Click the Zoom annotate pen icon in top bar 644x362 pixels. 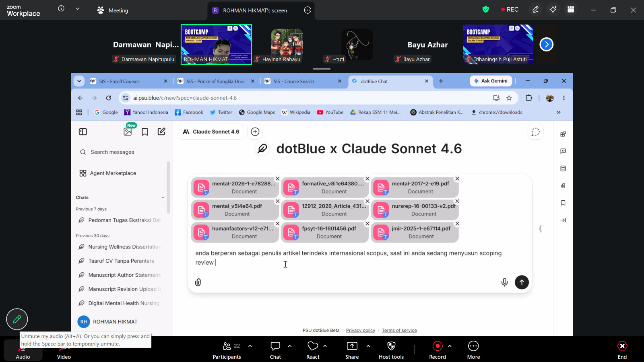click(535, 10)
